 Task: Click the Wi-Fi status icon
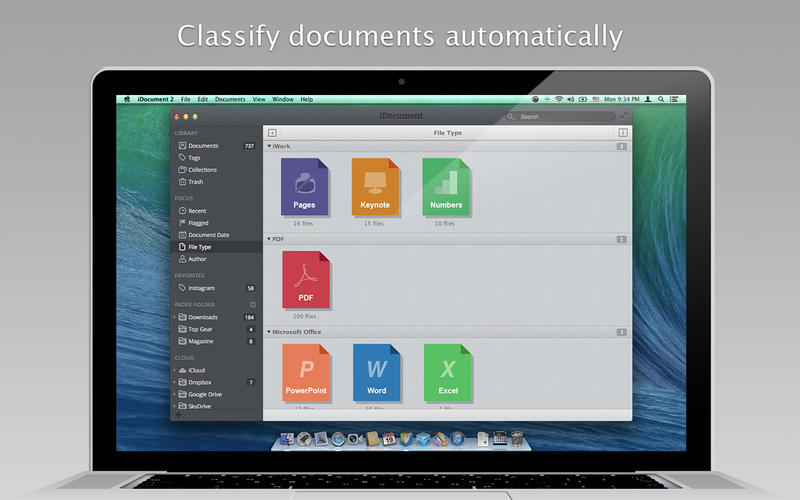pos(559,99)
